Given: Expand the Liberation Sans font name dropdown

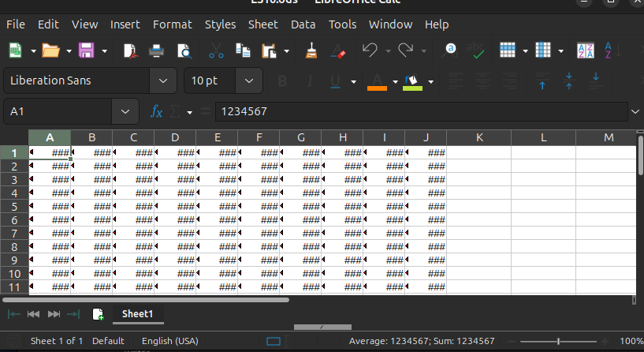Looking at the screenshot, I should [x=163, y=81].
